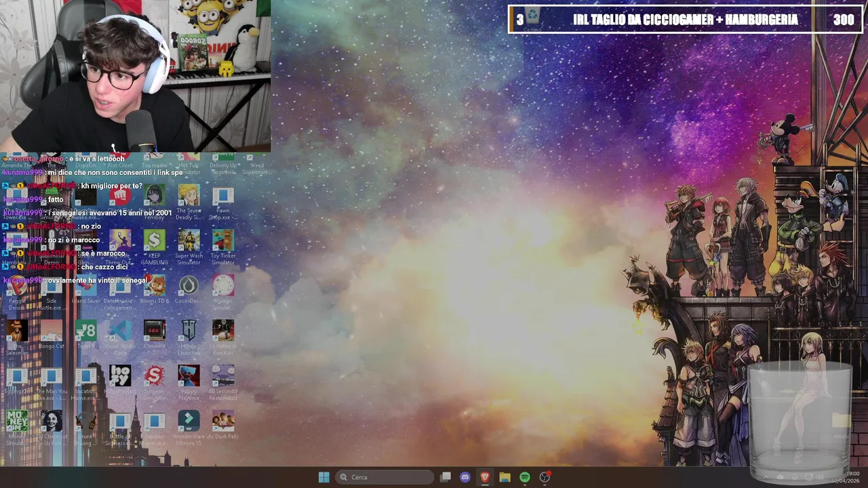Viewport: 868px width, 488px height.
Task: Select Island Saver desktop shortcut
Action: (86, 290)
